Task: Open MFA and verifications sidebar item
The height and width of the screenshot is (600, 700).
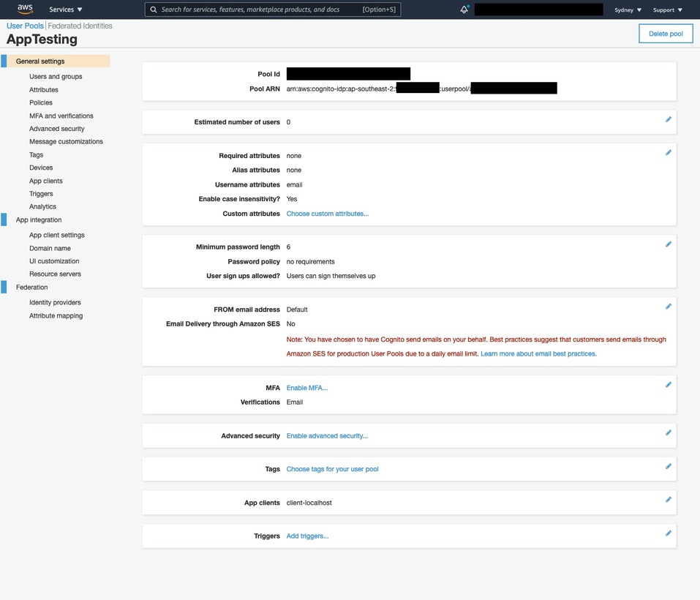Action: [61, 116]
